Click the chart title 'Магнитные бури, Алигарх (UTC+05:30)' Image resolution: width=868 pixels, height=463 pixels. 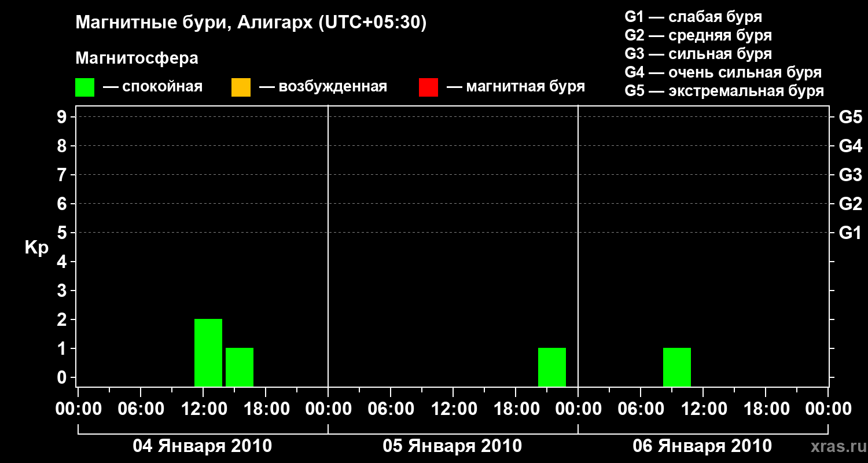pos(251,23)
